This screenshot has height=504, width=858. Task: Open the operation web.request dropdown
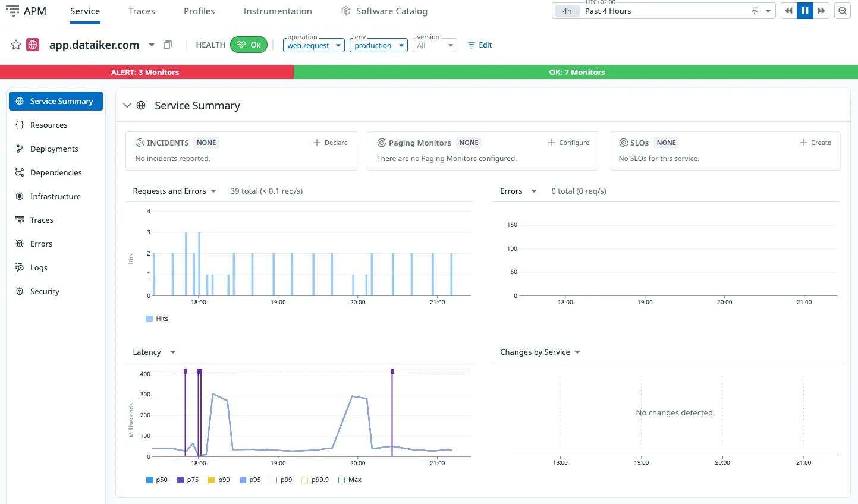coord(314,45)
